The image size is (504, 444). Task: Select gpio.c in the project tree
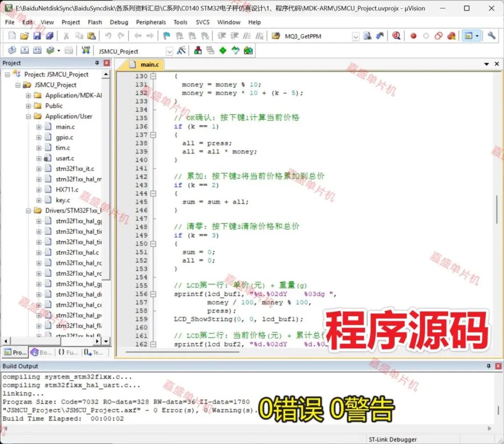coord(64,138)
